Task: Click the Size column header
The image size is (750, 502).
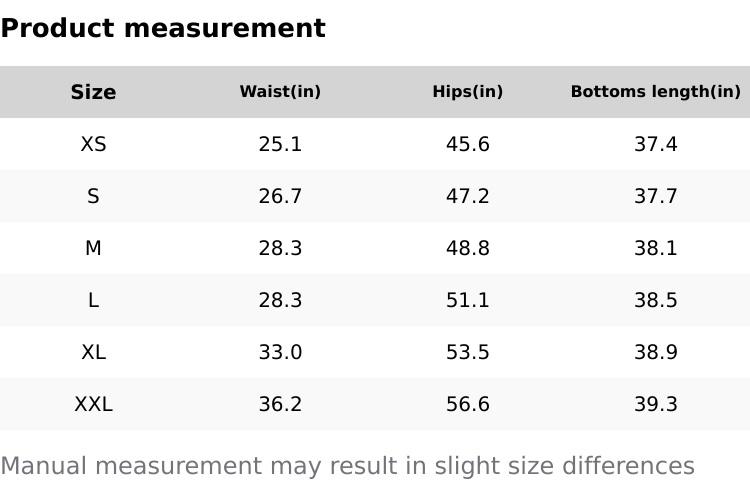Action: point(93,92)
